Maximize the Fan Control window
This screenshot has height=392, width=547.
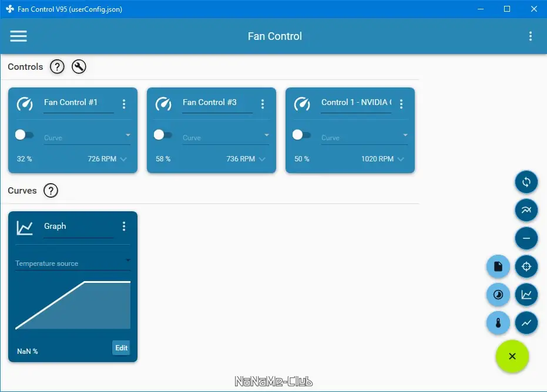tap(507, 9)
